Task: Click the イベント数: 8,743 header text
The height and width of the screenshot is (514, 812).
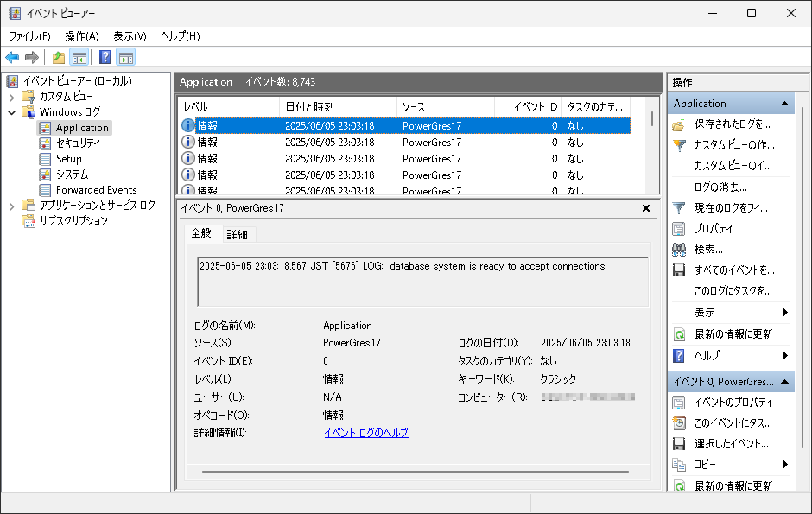Action: [x=280, y=82]
